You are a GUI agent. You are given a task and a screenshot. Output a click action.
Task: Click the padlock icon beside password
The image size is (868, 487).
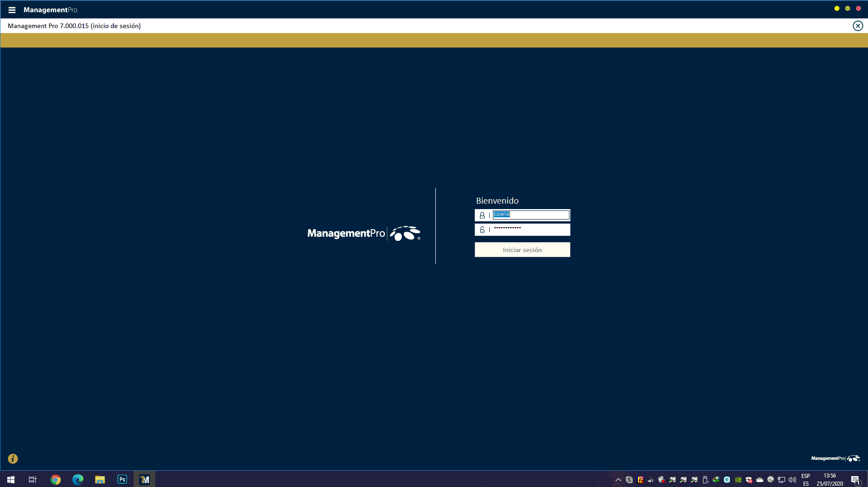pos(482,230)
